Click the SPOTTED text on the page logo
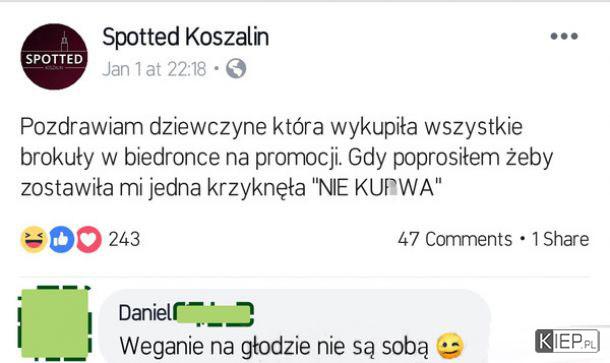This screenshot has width=610, height=363. pyautogui.click(x=54, y=59)
